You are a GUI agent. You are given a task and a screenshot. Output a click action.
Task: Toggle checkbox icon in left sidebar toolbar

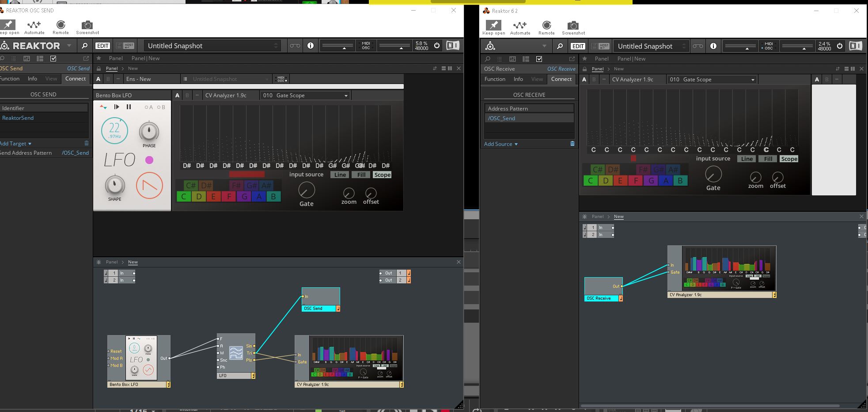point(53,58)
